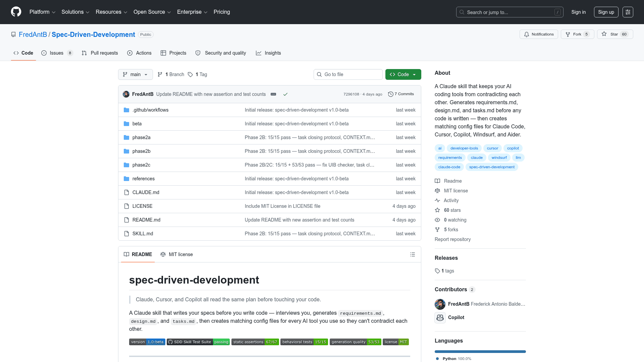Open the 60 stars link
The height and width of the screenshot is (362, 644).
point(448,210)
